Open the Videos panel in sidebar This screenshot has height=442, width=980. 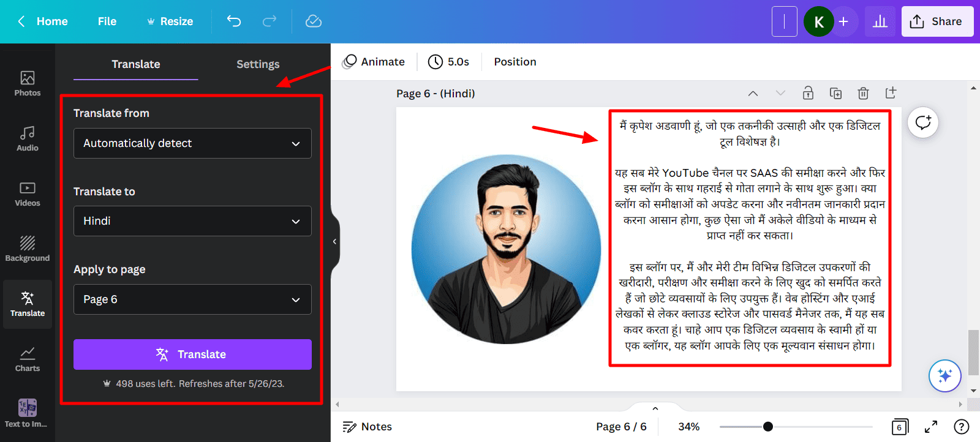click(x=28, y=193)
